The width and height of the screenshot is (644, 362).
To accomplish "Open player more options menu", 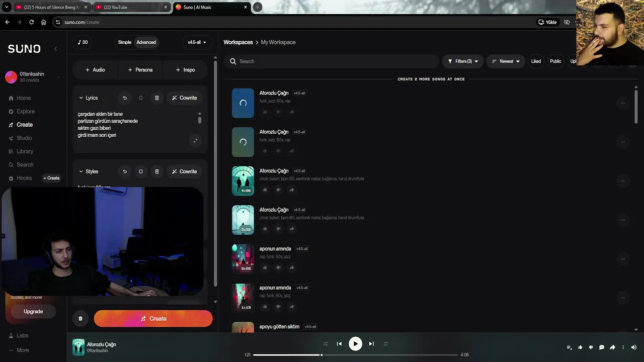I will tap(623, 347).
